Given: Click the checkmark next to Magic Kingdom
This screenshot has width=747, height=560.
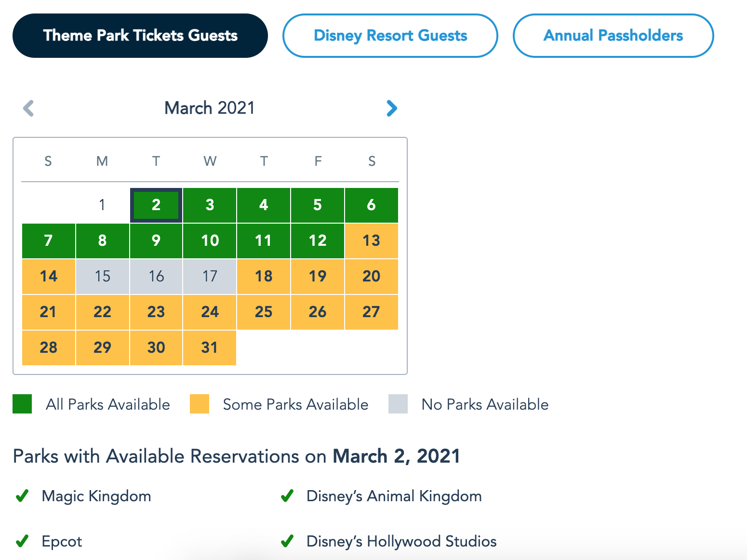Looking at the screenshot, I should pos(22,495).
